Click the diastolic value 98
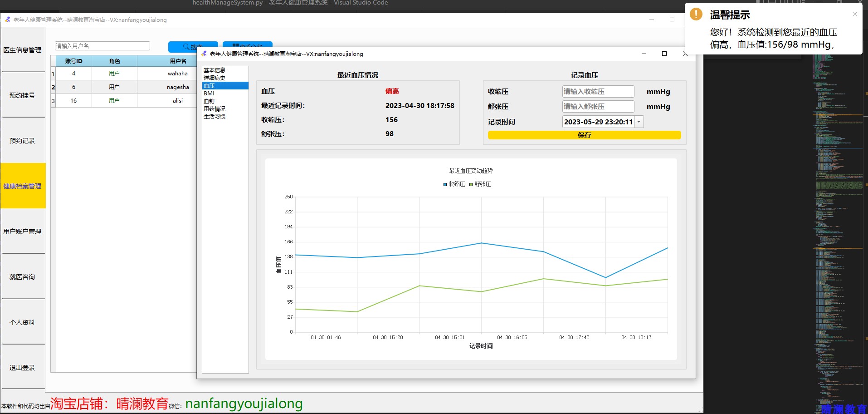Screen dimensions: 868x414 coord(390,133)
